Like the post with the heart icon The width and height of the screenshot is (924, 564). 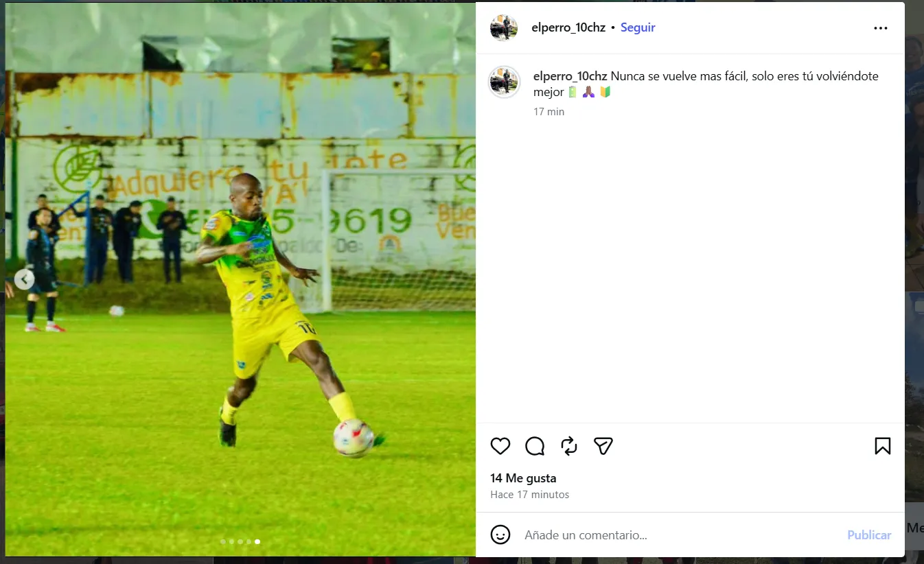point(500,446)
